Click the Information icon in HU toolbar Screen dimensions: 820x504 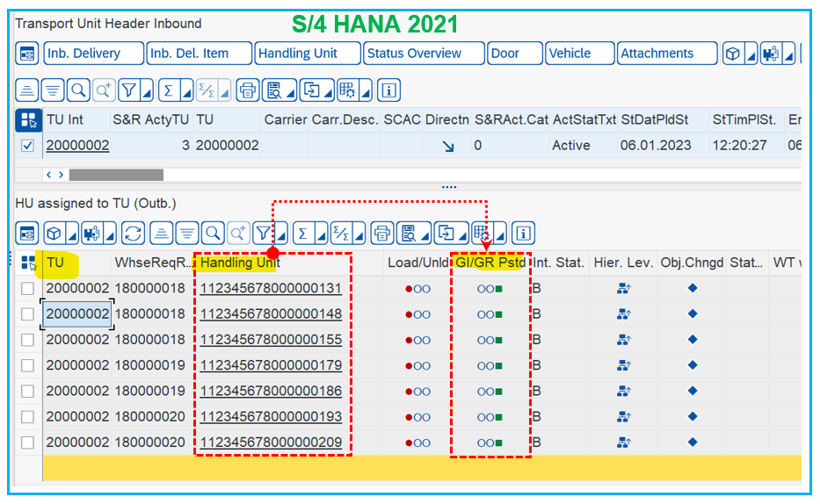[x=524, y=234]
